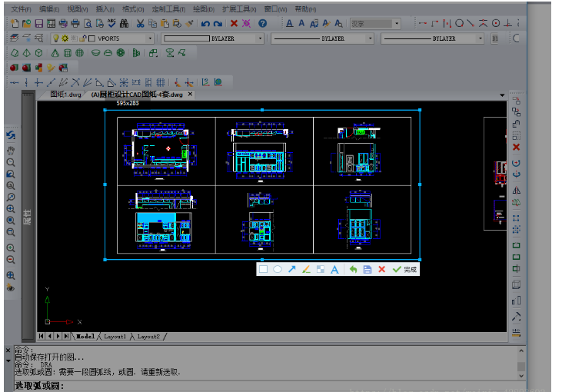This screenshot has height=392, width=562.
Task: Pick the mosaic blur tool
Action: tap(320, 270)
